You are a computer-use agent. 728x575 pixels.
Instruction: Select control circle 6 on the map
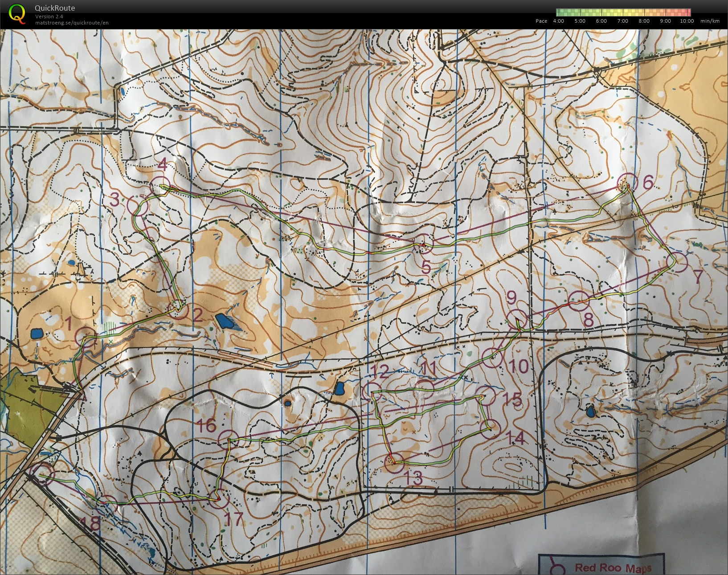(627, 183)
